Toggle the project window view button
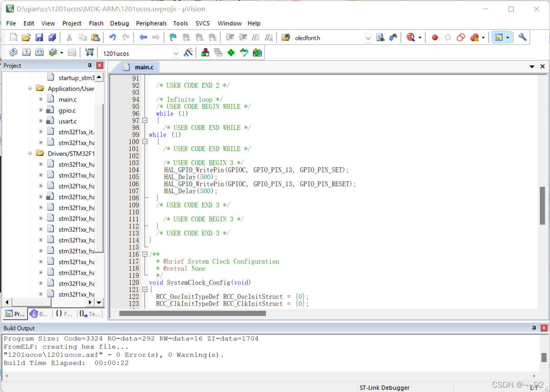550x392 pixels. (498, 38)
